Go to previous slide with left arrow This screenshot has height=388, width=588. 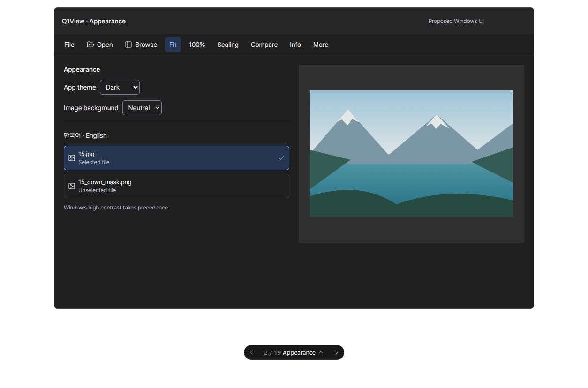251,352
